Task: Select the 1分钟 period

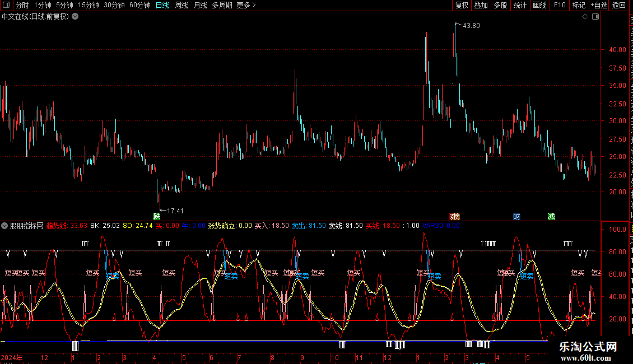Action: (x=43, y=5)
